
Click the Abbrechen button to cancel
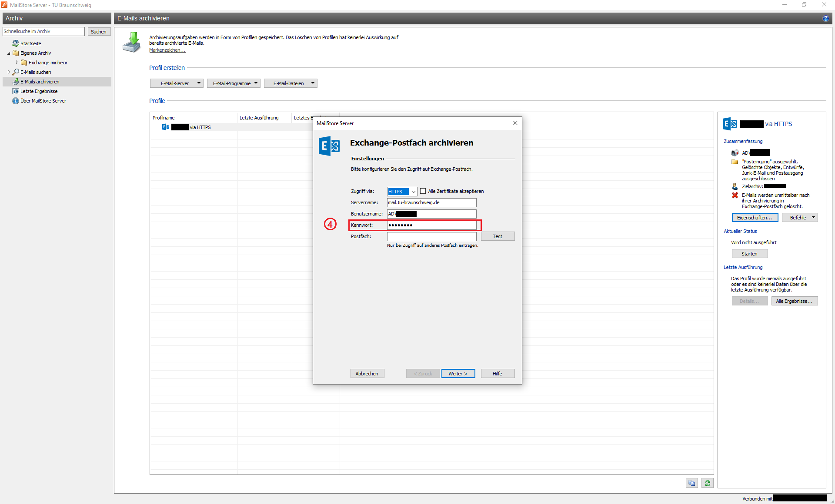[x=366, y=374]
